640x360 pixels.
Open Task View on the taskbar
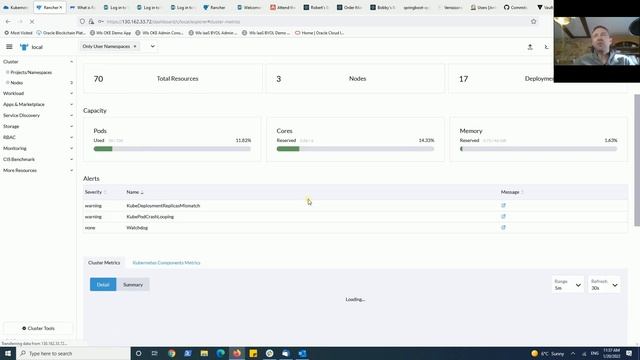pyautogui.click(x=155, y=353)
